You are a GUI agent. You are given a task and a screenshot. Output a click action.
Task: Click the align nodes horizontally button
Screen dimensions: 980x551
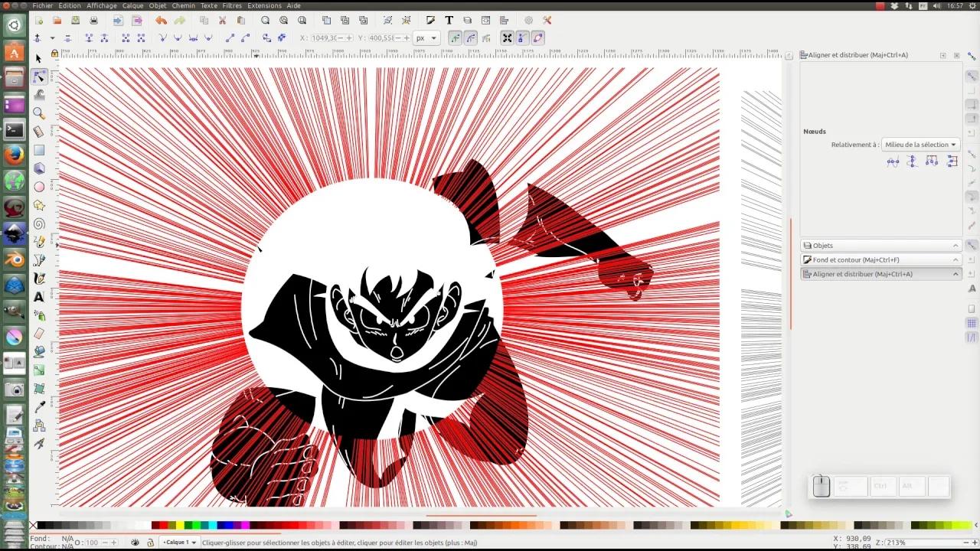click(893, 161)
